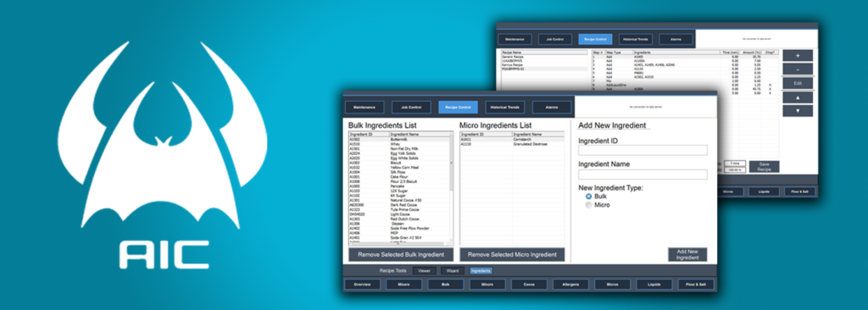Go to the Mixers screen
868x310 pixels.
[x=404, y=285]
